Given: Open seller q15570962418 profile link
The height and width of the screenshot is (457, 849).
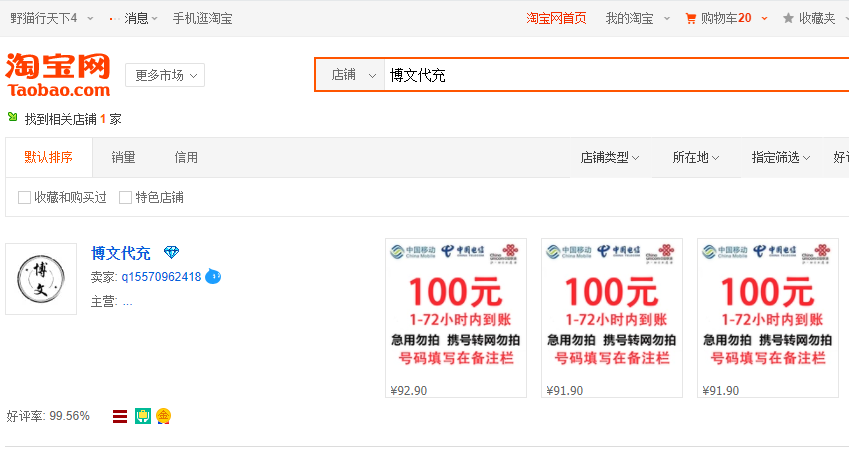Looking at the screenshot, I should [x=161, y=277].
